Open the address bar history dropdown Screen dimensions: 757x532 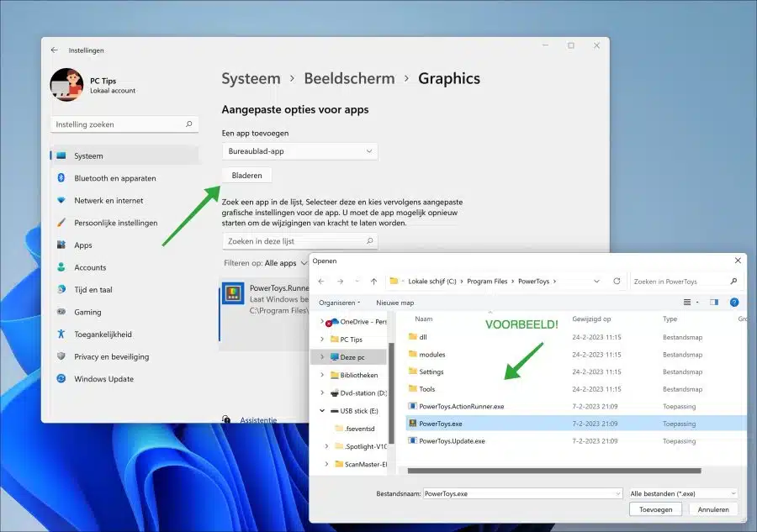coord(596,282)
